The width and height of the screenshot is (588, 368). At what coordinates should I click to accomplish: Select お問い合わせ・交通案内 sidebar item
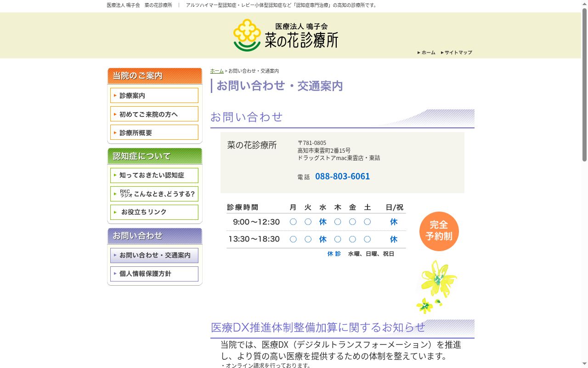(x=154, y=255)
